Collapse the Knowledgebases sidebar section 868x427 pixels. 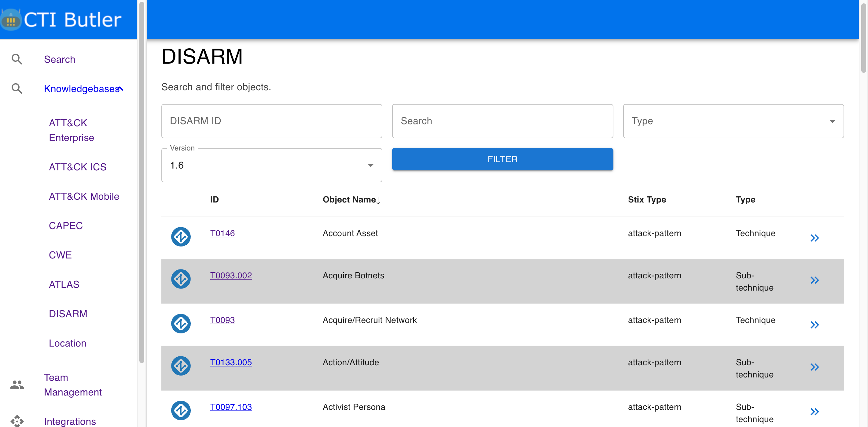pyautogui.click(x=121, y=89)
